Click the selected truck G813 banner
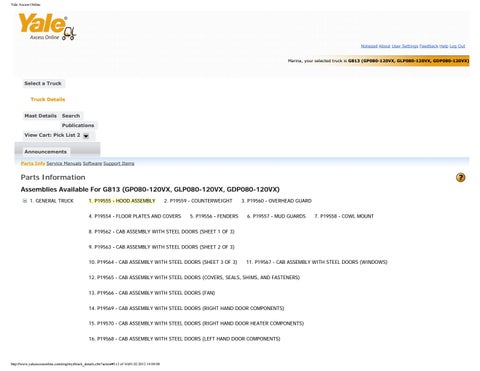This screenshot has width=480, height=371. (x=378, y=61)
